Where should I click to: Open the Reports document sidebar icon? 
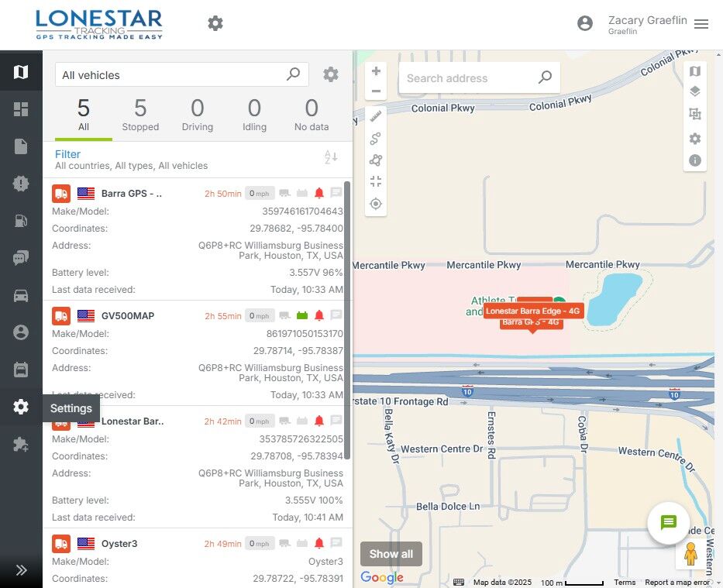pos(21,146)
